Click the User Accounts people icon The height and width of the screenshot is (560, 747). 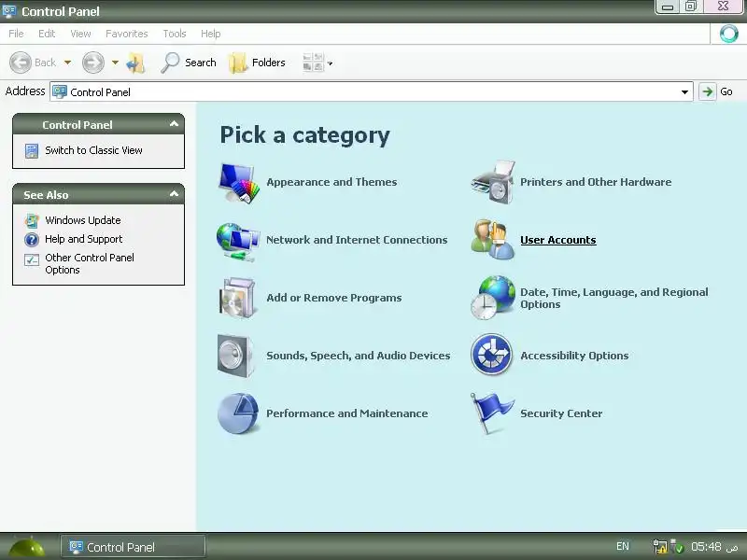tap(493, 240)
